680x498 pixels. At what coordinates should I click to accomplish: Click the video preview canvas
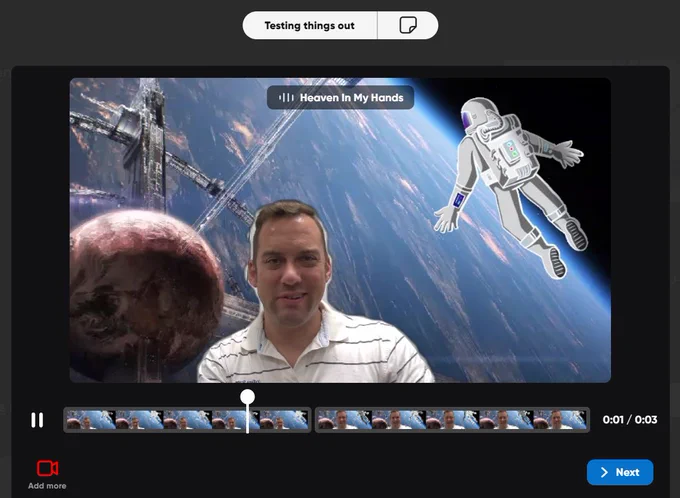click(x=340, y=230)
